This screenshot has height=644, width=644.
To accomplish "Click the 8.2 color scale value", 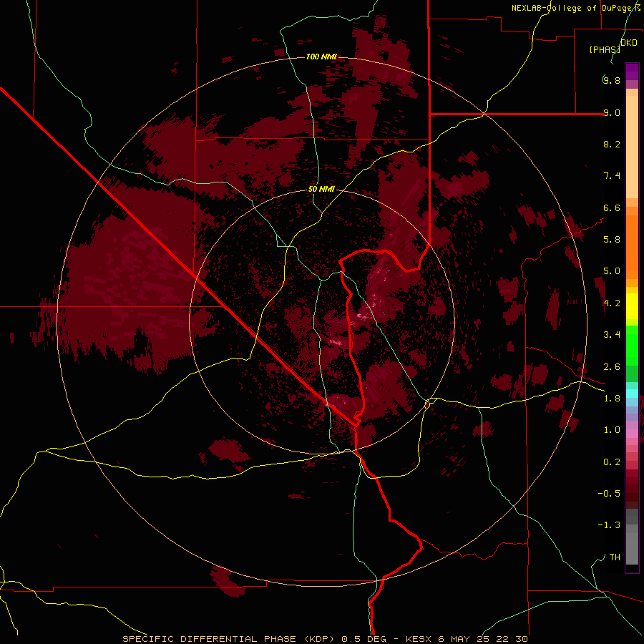I will (x=612, y=144).
